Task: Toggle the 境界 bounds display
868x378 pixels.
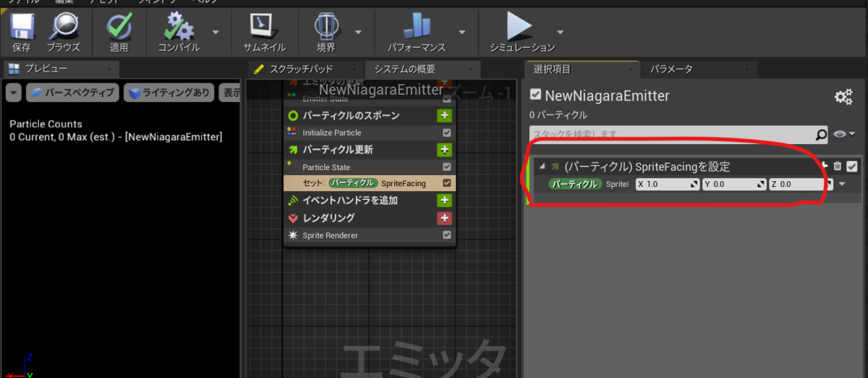Action: click(x=326, y=33)
